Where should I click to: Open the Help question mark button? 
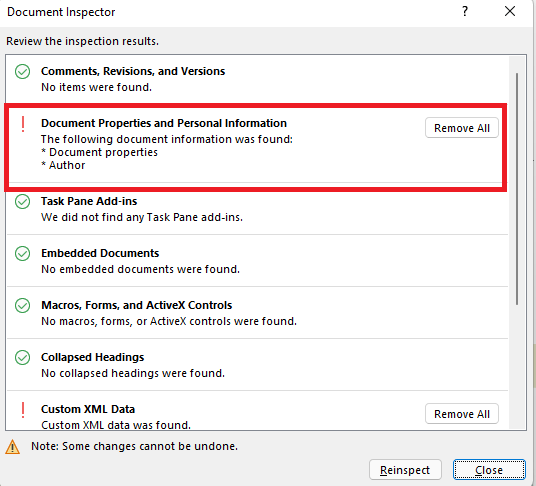point(465,12)
